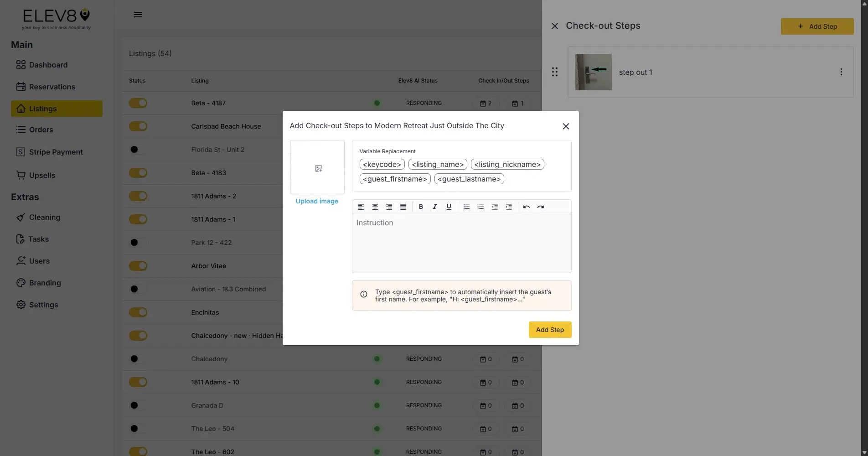Click Add Step to save the step
Viewport: 868px width, 456px height.
[x=549, y=329]
